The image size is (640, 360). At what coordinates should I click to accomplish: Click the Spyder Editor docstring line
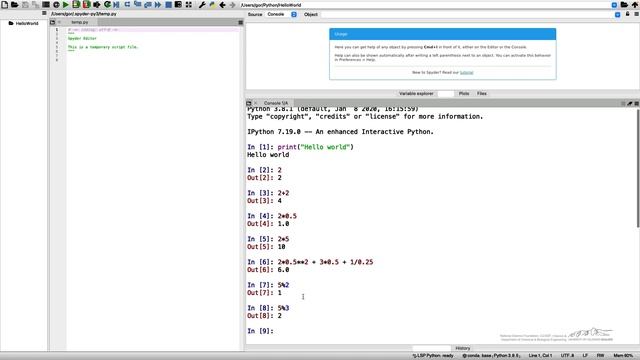[x=82, y=38]
